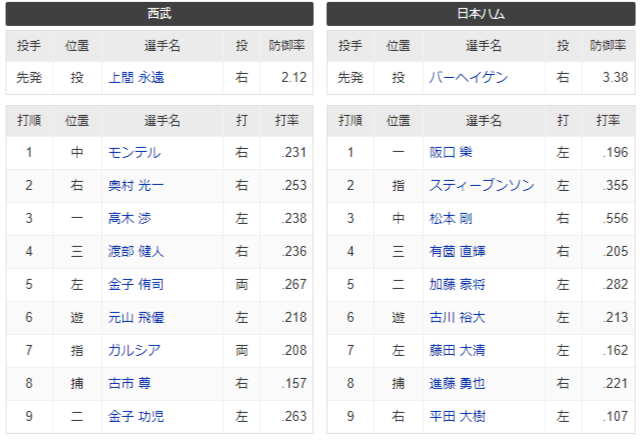Click the モンテル player name

coord(134,153)
